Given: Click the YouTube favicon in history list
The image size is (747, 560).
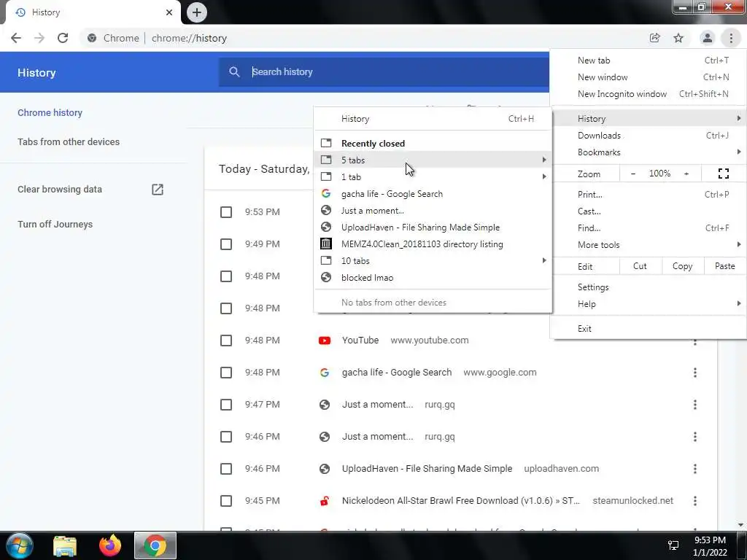Looking at the screenshot, I should tap(325, 341).
